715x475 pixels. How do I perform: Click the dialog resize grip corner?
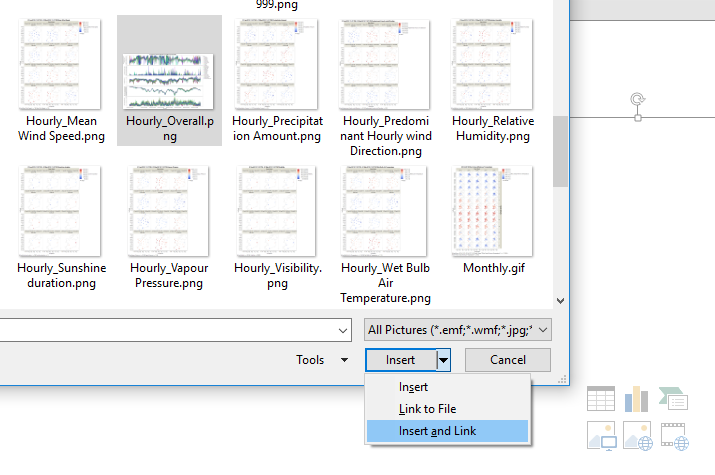click(562, 379)
